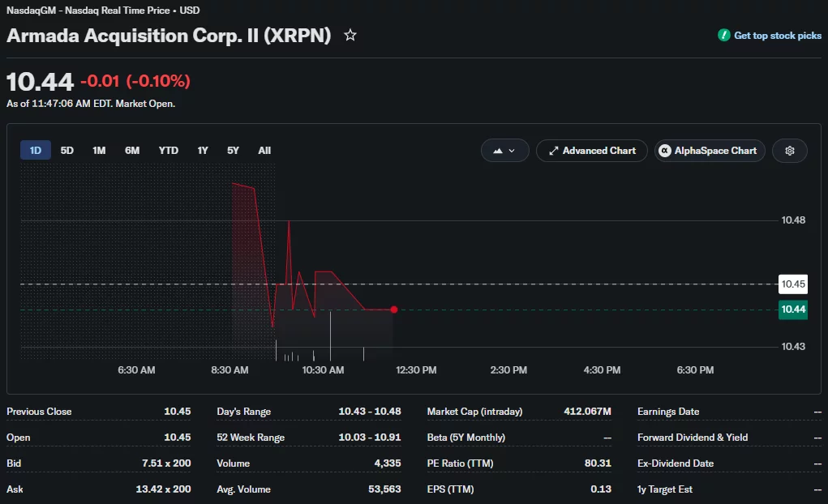Click the green 10.44 current price axis label

pyautogui.click(x=793, y=310)
